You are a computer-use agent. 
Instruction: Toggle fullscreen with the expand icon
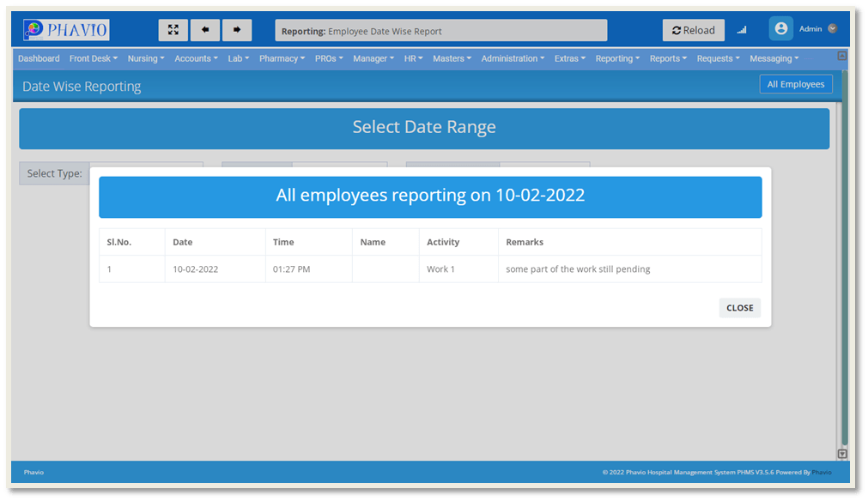click(x=173, y=30)
